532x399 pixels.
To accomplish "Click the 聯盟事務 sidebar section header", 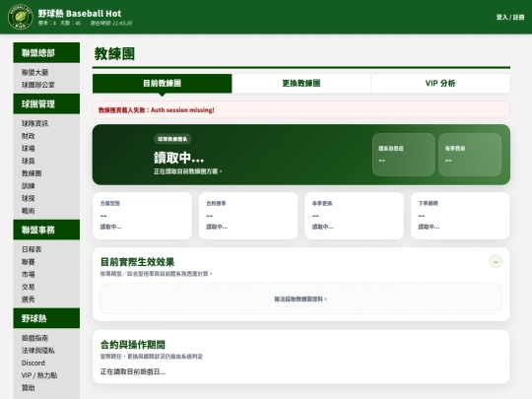I will [x=46, y=230].
